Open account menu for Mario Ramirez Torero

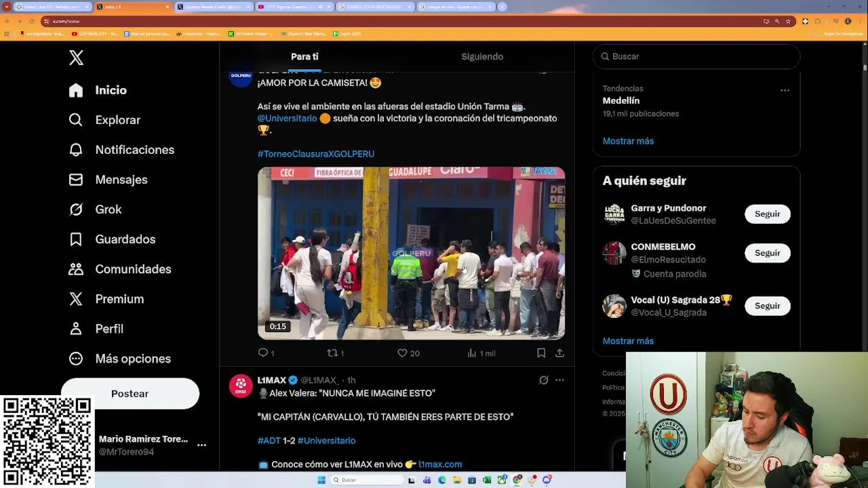point(201,445)
